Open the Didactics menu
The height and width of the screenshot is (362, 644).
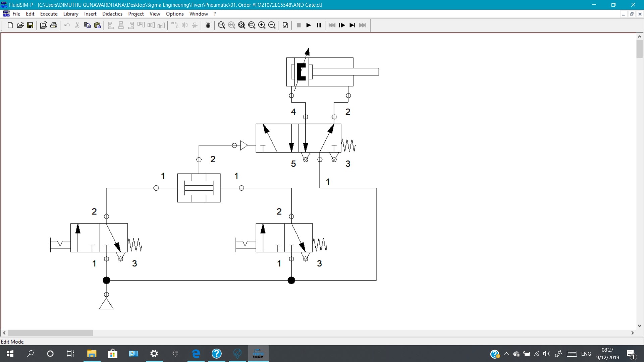112,14
